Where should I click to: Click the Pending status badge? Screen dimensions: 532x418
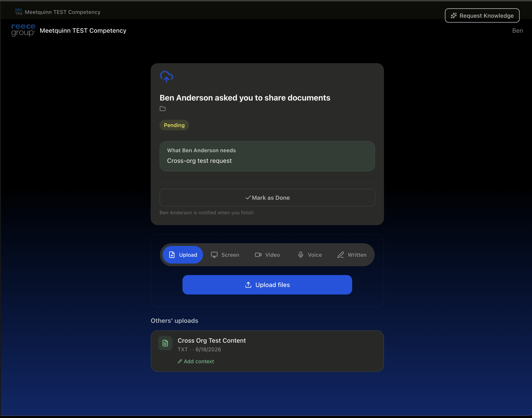click(x=174, y=125)
